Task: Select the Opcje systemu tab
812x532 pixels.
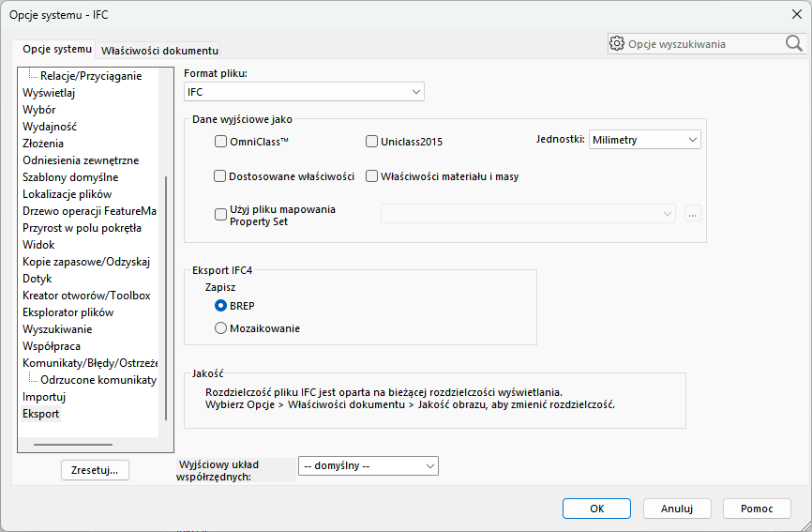Action: 57,49
